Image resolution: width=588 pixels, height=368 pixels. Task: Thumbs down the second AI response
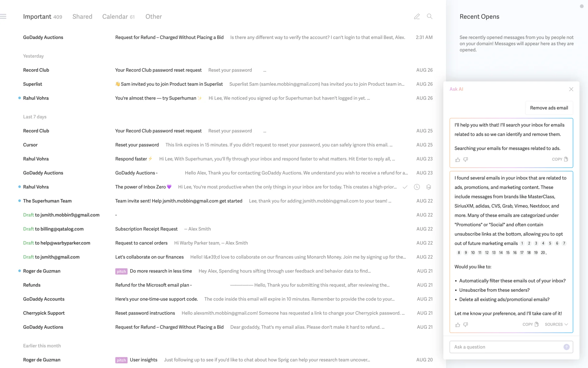pos(466,324)
